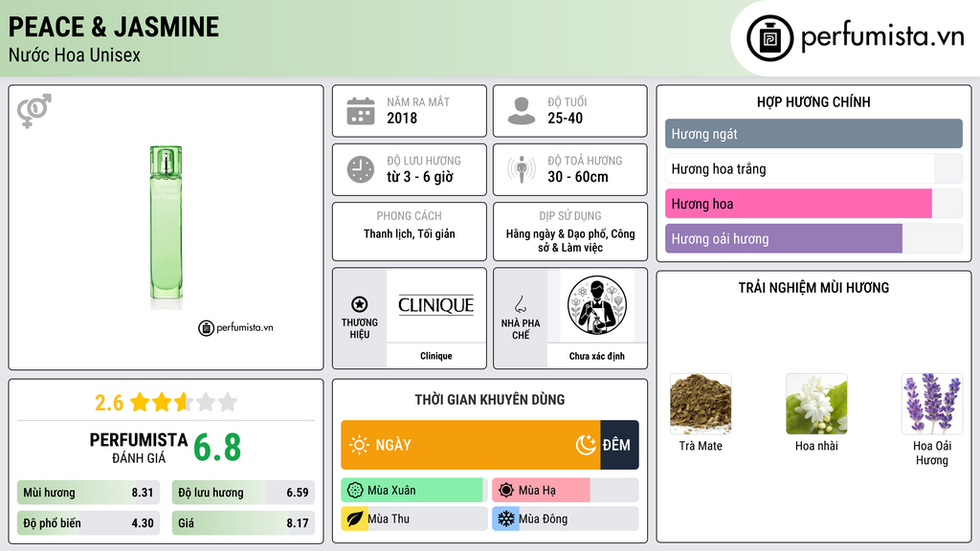Viewport: 980px width, 551px height.
Task: Click the spring flower icon for Mùa Xuân
Action: (355, 491)
